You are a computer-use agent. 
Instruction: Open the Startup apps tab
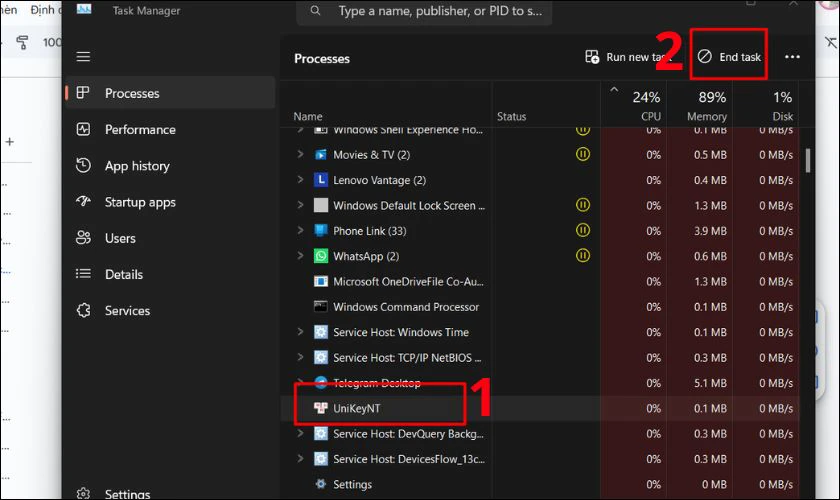(x=170, y=202)
